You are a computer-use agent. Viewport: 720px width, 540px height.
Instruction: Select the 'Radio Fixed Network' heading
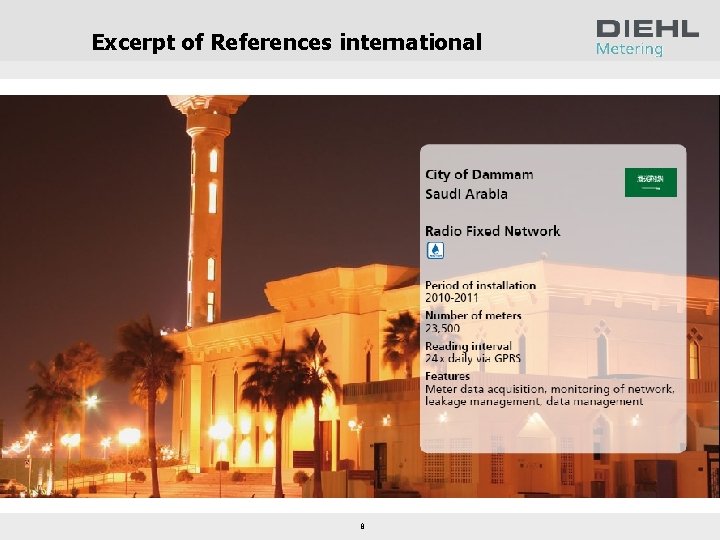(492, 231)
